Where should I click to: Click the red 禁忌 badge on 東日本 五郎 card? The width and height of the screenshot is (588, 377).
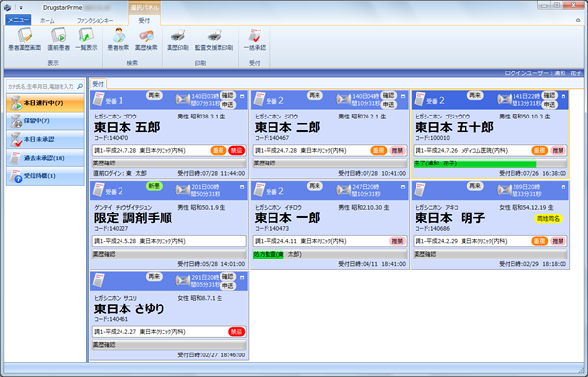(236, 150)
